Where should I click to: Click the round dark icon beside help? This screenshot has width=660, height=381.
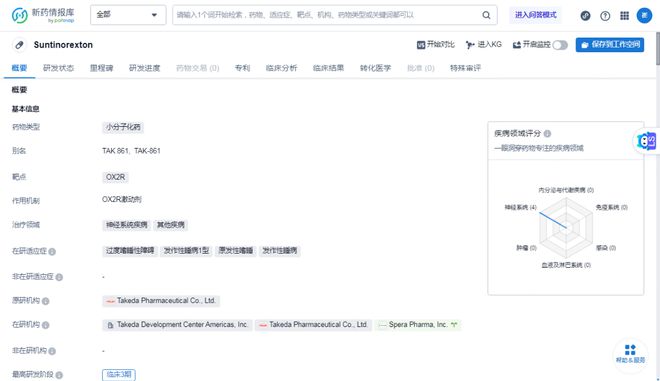pos(585,16)
